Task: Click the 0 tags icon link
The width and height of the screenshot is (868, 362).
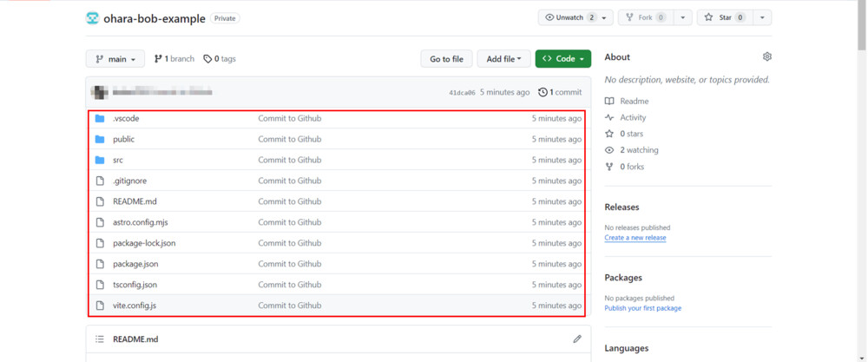Action: click(x=207, y=59)
